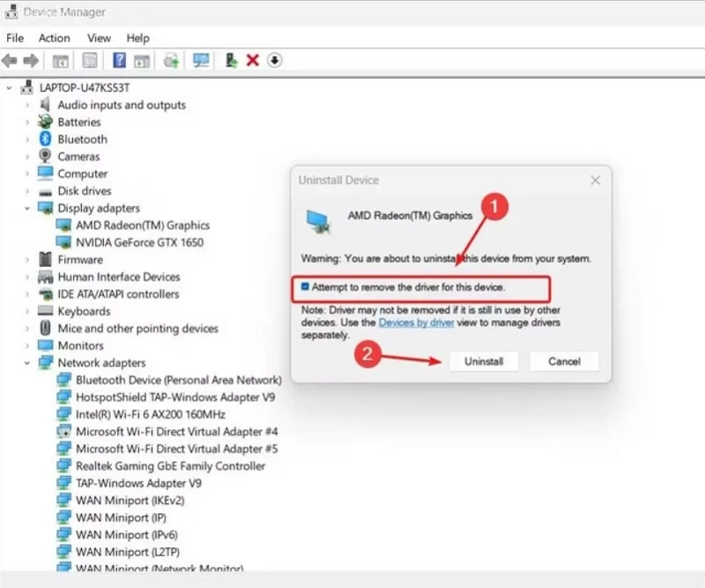Click the Batteries category icon
Viewport: 705px width, 588px height.
click(45, 122)
